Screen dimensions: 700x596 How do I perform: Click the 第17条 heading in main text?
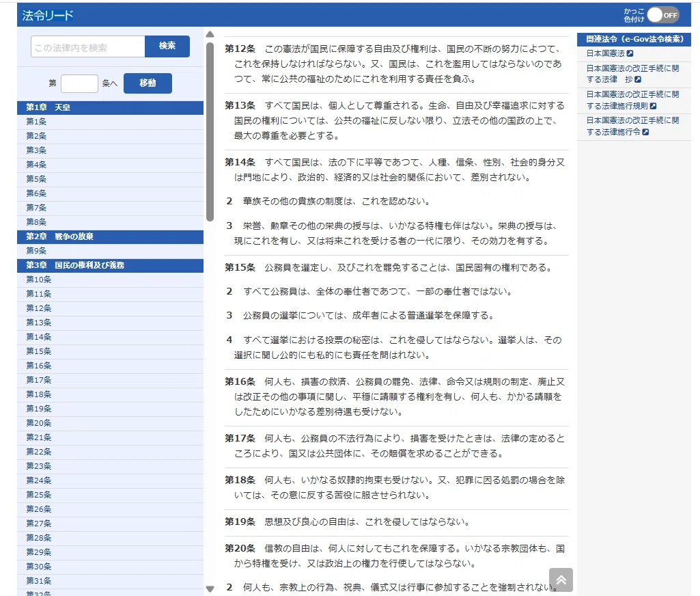pyautogui.click(x=240, y=438)
